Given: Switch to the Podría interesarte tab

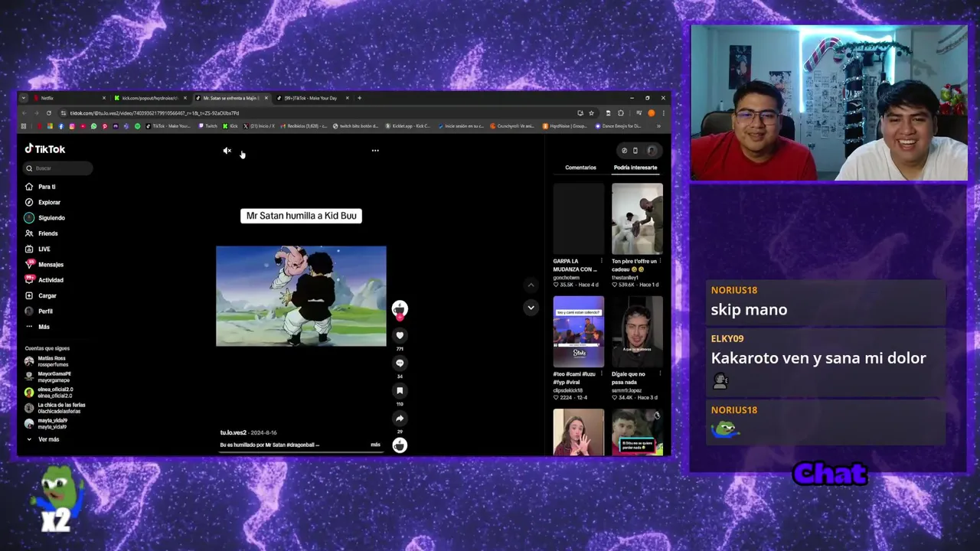Looking at the screenshot, I should click(635, 168).
